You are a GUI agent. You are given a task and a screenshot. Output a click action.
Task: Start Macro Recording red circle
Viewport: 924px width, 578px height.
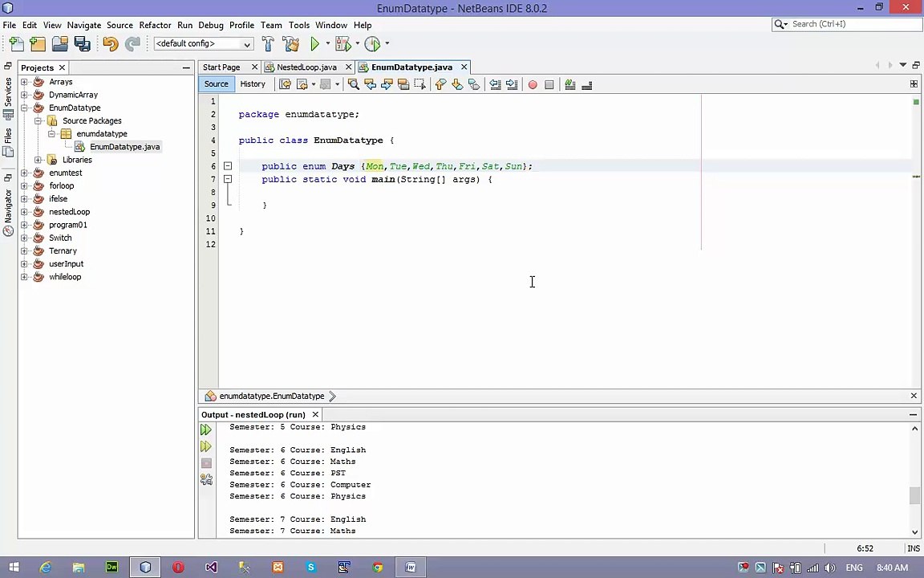[533, 84]
